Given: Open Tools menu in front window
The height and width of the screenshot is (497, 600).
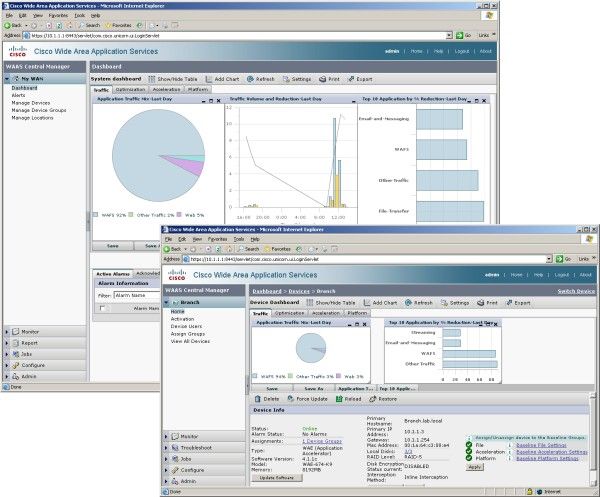Looking at the screenshot, I should [x=239, y=239].
